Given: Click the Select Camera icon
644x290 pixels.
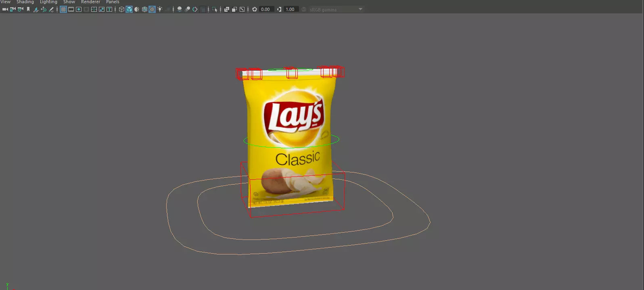Looking at the screenshot, I should (x=5, y=9).
